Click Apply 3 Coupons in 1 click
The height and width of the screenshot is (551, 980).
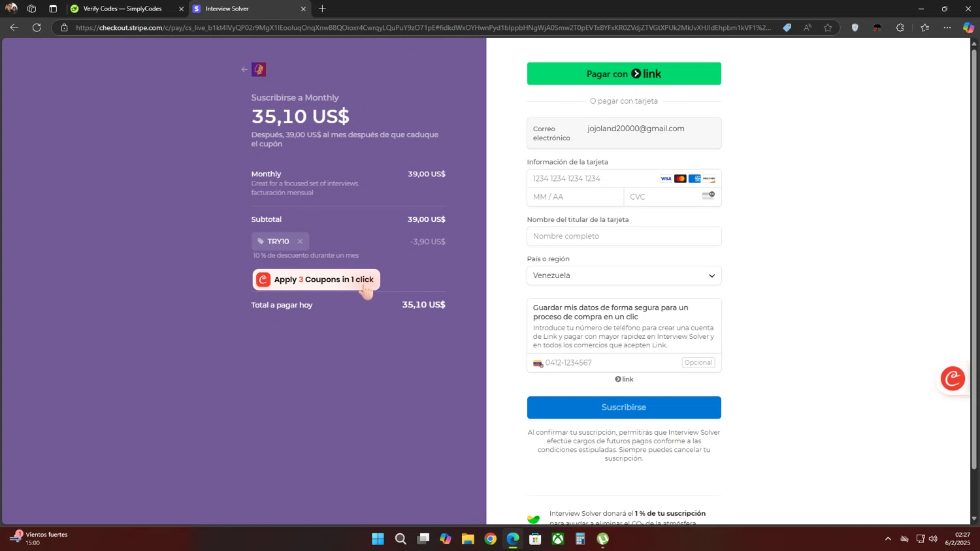(x=316, y=279)
